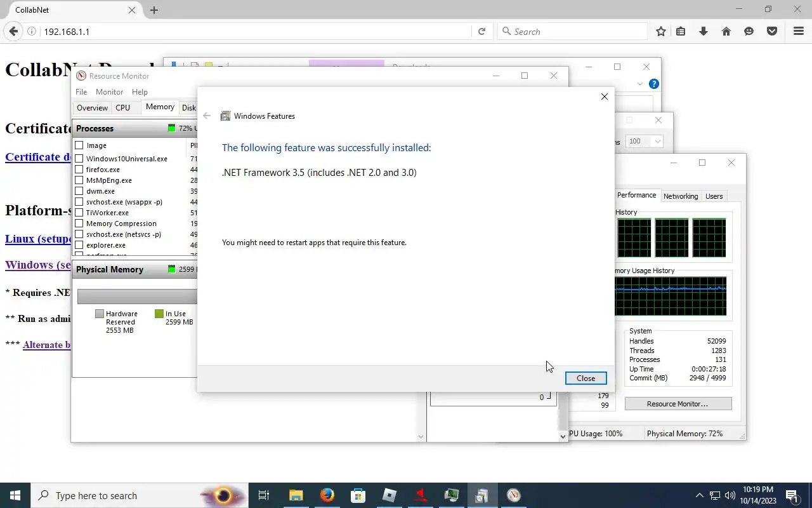Open the Monitor menu in Resource Monitor
Screen dimensions: 812x508
pos(109,92)
